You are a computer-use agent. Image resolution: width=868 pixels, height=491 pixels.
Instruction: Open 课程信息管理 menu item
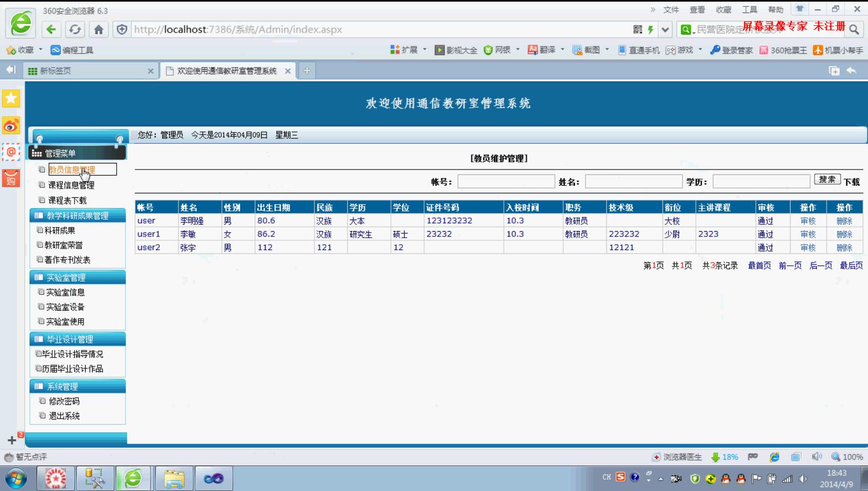(x=71, y=185)
